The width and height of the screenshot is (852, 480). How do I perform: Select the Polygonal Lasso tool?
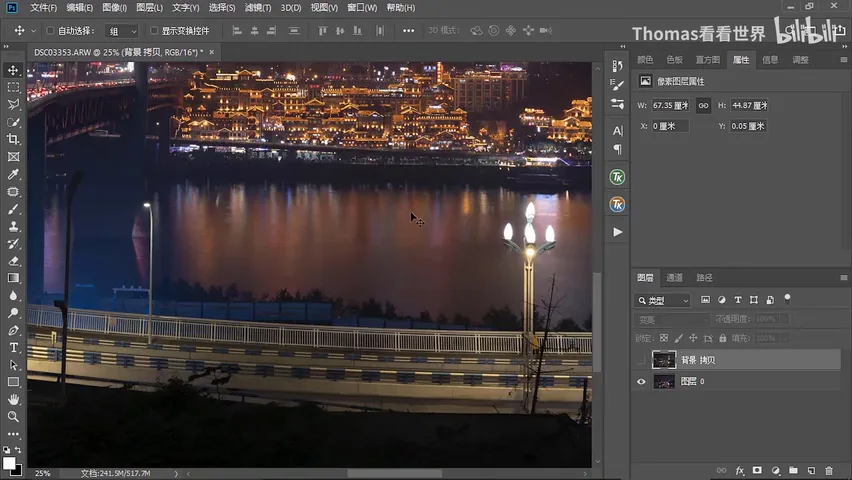pyautogui.click(x=14, y=104)
